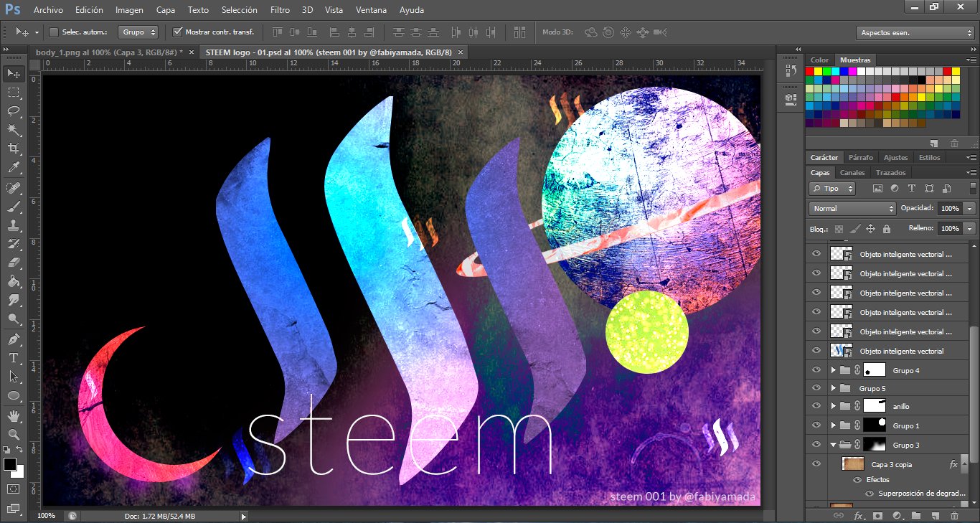Select the History Brush tool
This screenshot has width=980, height=523.
pos(14,244)
